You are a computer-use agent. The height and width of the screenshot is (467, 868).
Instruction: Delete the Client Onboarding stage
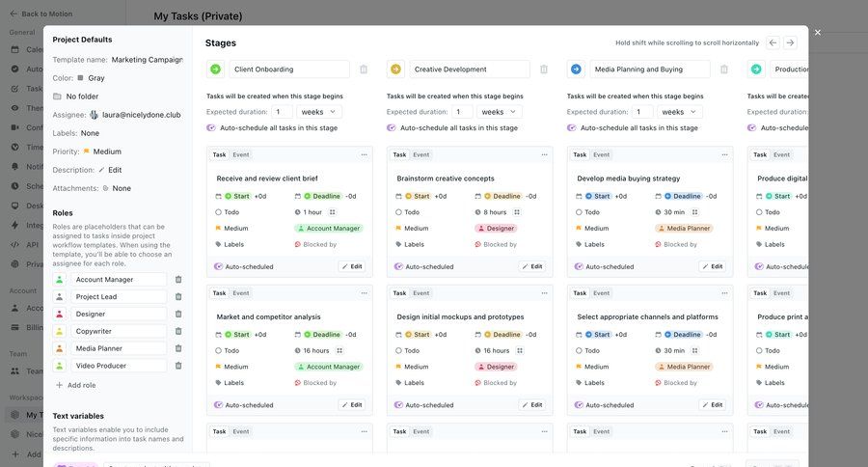(364, 69)
